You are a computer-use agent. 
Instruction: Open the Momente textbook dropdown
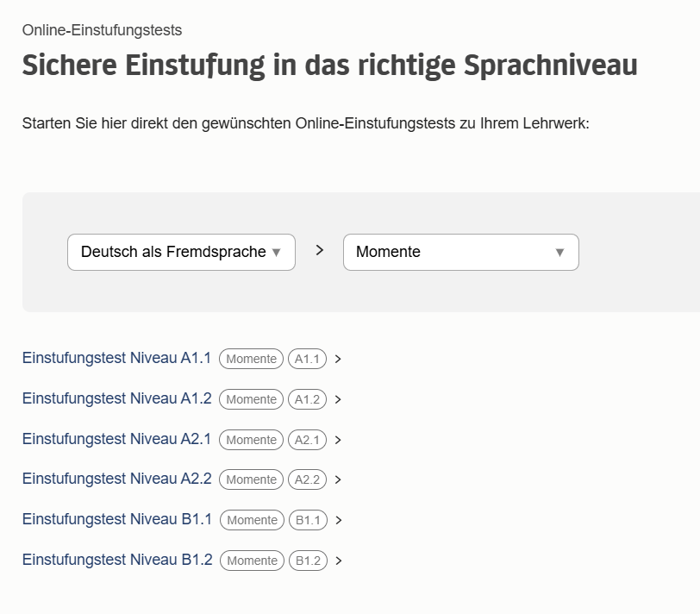click(460, 252)
